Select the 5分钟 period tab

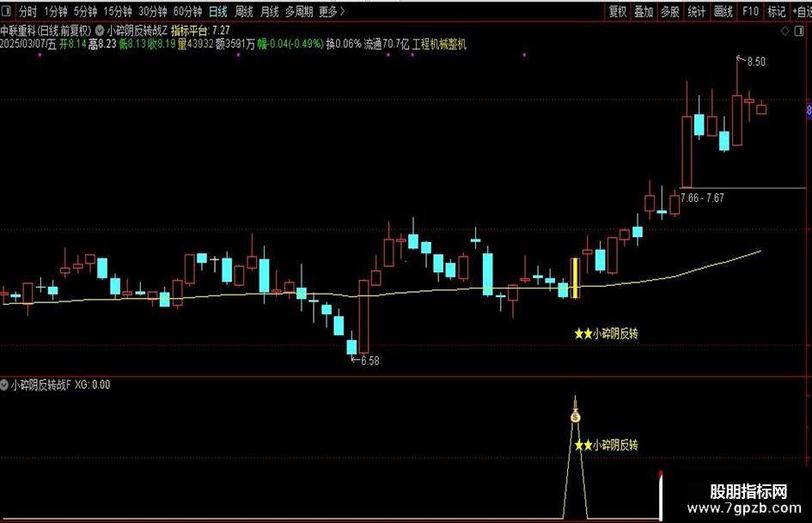click(85, 11)
